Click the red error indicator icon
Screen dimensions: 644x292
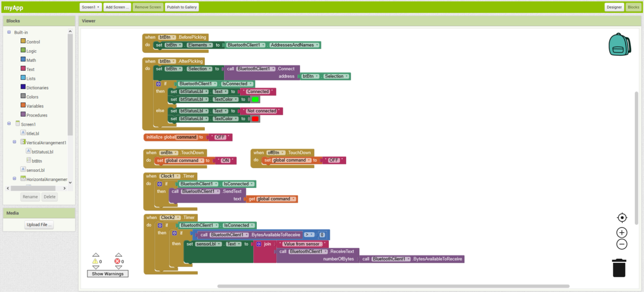coord(118,261)
